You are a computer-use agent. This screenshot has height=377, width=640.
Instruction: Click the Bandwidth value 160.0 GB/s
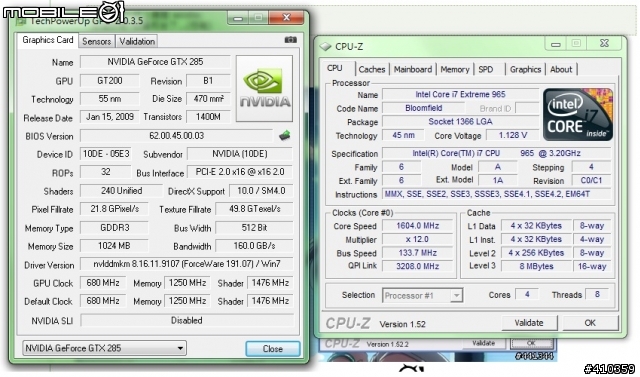pos(254,246)
